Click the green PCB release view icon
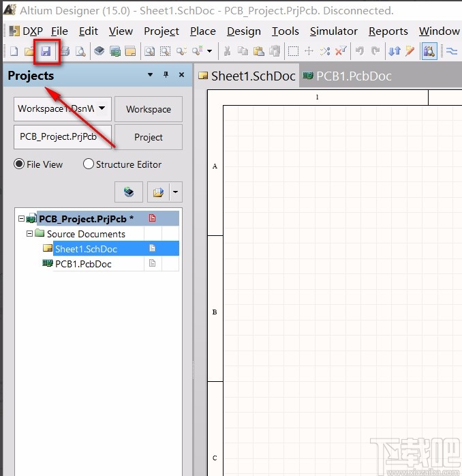This screenshot has width=462, height=476. pyautogui.click(x=115, y=51)
